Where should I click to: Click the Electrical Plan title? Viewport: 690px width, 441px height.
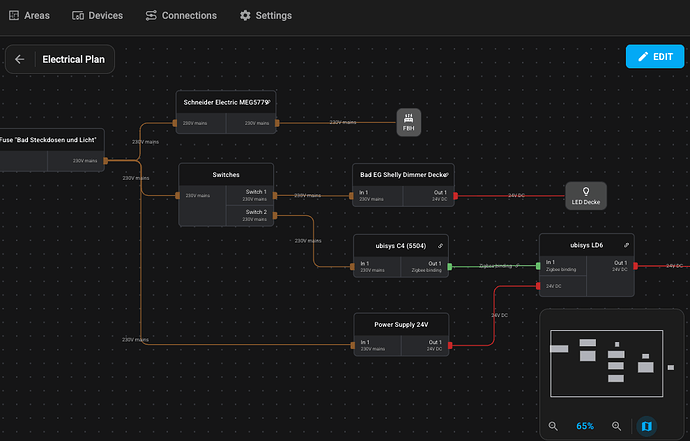(x=73, y=59)
